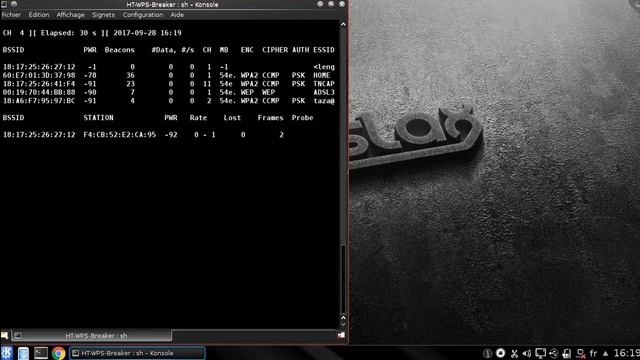
Task: Open the 16:19 clock in the panel
Action: (x=627, y=353)
